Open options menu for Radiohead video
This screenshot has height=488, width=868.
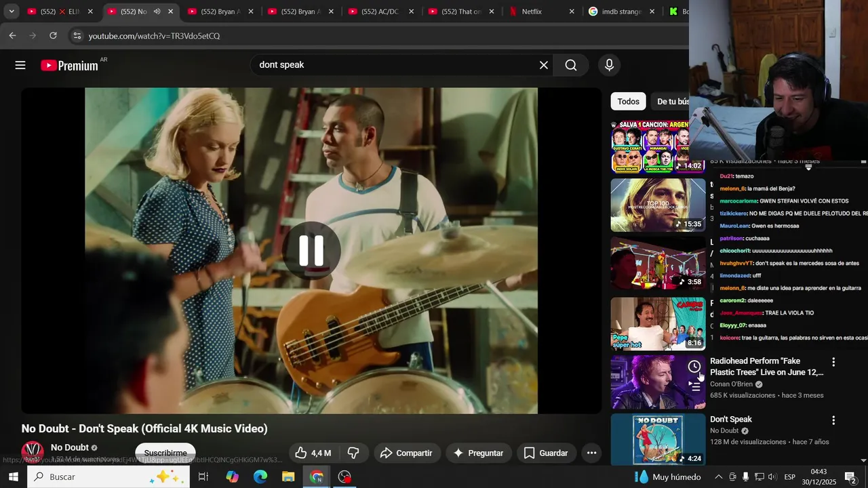833,362
